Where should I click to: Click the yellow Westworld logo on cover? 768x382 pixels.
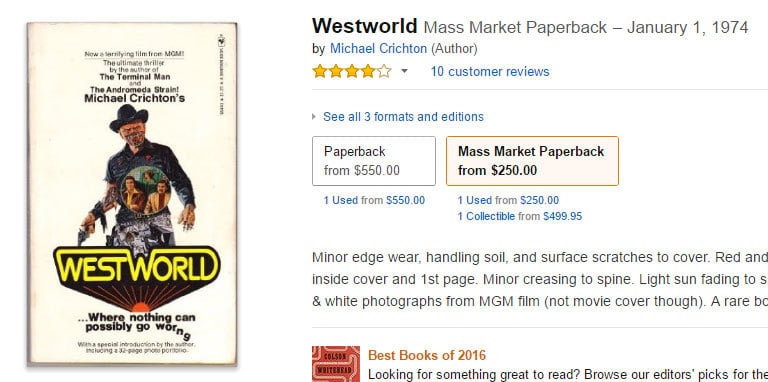point(137,265)
